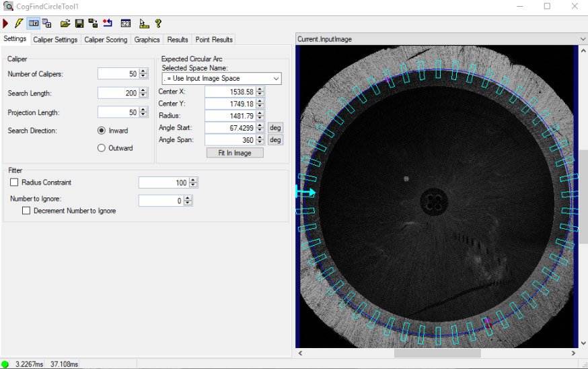588x369 pixels.
Task: Enable the Radius Constraint checkbox
Action: coord(14,182)
